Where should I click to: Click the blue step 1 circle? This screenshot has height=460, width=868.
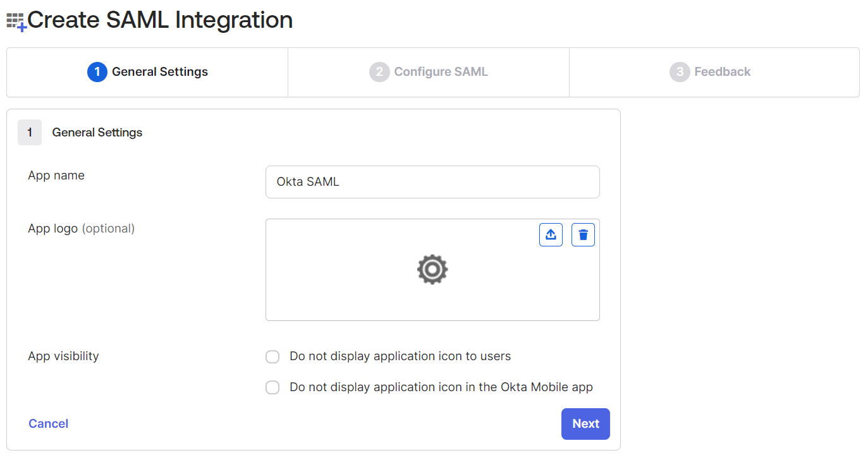pos(97,72)
